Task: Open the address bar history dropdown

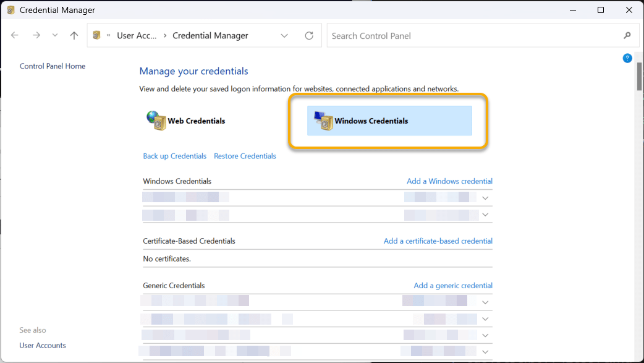Action: [x=284, y=36]
